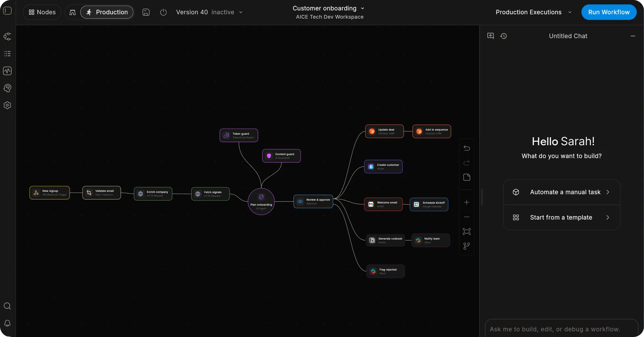The width and height of the screenshot is (644, 337).
Task: Toggle the workflow power activation icon
Action: coord(164,12)
